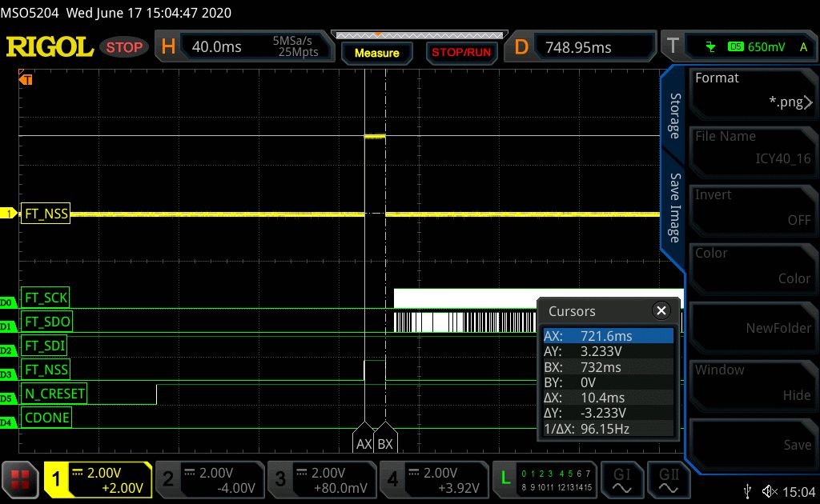Open the horizontal timebase H icon
The image size is (820, 504).
[x=168, y=47]
